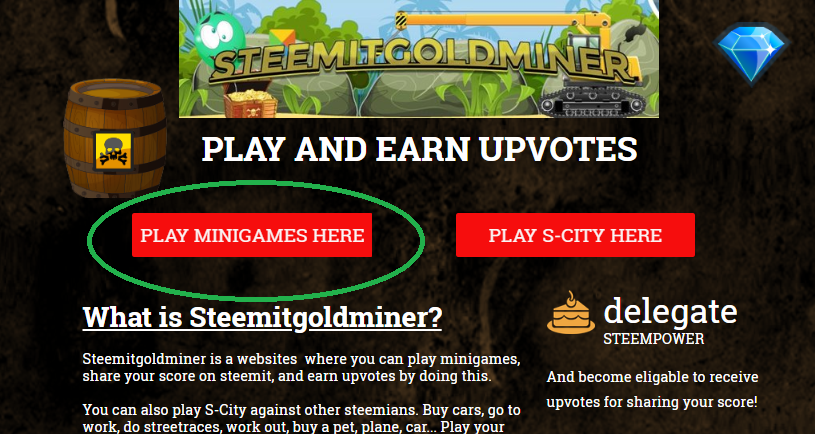Screen dimensions: 815x434
Task: Click the orange cake delegate icon
Action: [571, 312]
